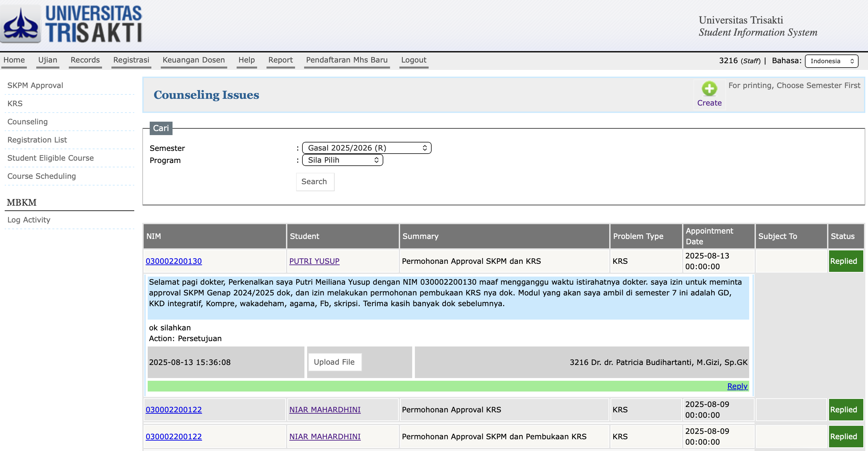Click first NIAR MAHARDHINI student link
Screen dimensions: 868x451
click(x=325, y=410)
